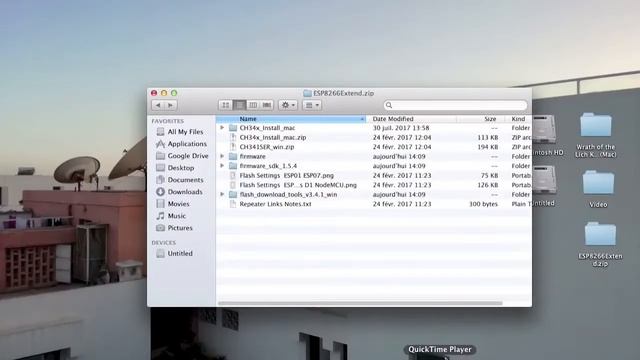Click icon of Repeater Links Notes.txt
This screenshot has height=360, width=640.
point(233,204)
